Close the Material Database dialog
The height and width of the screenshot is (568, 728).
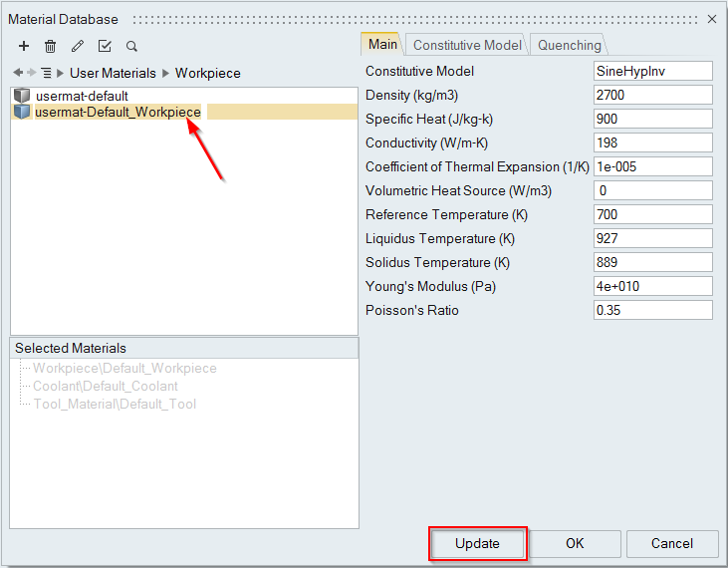pyautogui.click(x=712, y=19)
